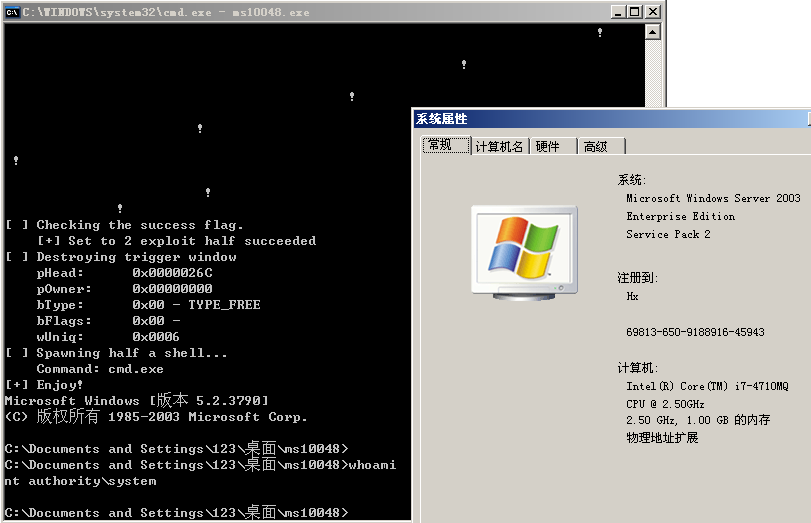The width and height of the screenshot is (811, 523).
Task: Close the cmd.exe console window
Action: pos(653,12)
